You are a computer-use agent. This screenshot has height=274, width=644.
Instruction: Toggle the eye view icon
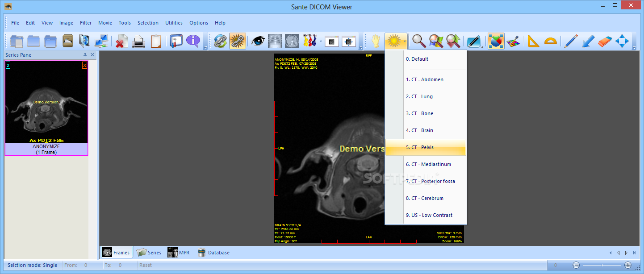click(x=258, y=41)
